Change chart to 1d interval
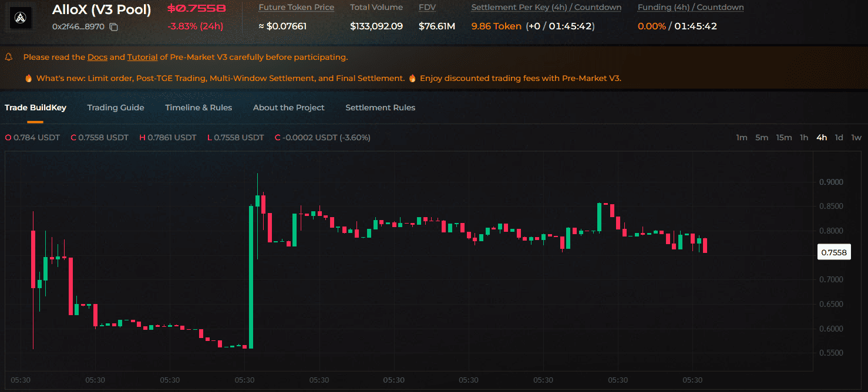This screenshot has height=392, width=868. click(x=839, y=137)
